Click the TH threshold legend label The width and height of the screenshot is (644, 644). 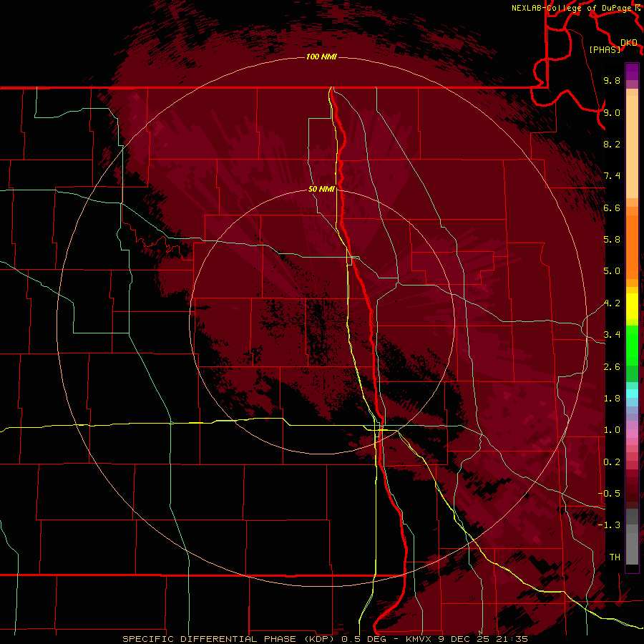click(x=615, y=557)
